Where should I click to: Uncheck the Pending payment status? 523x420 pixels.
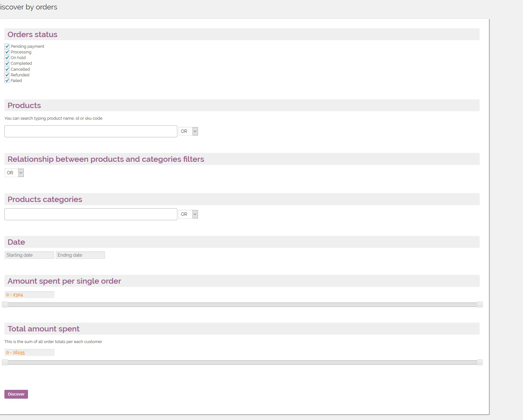click(x=7, y=46)
